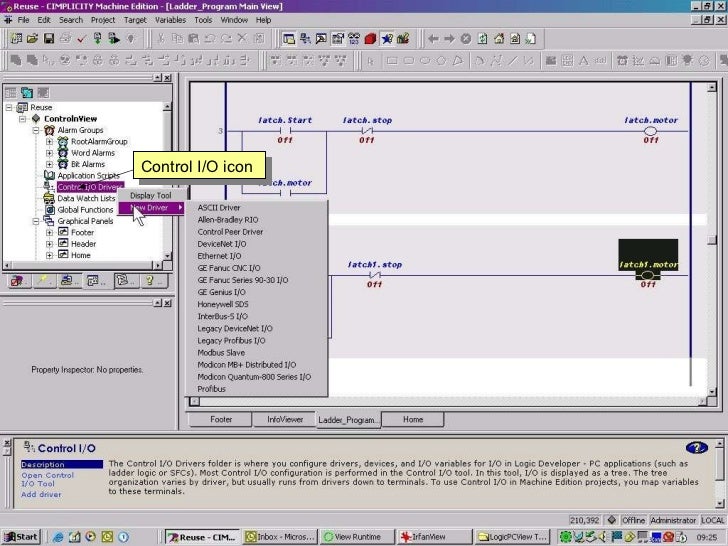
Task: Click the red cube toolbar icon
Action: pos(370,39)
